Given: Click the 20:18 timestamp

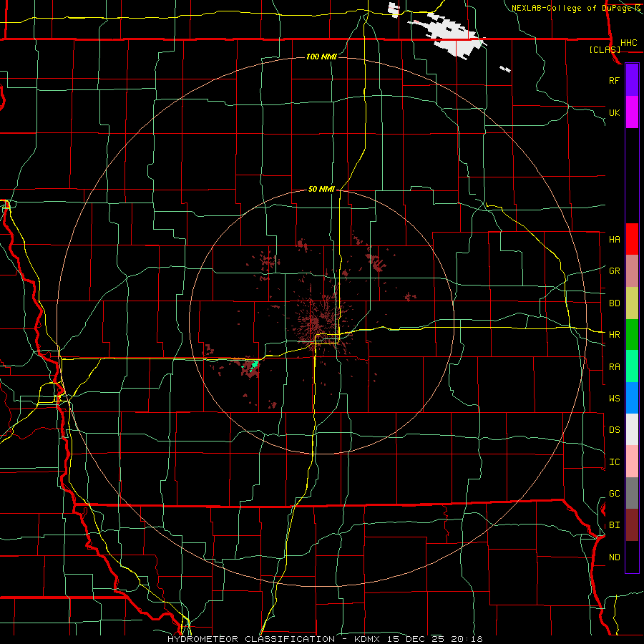Looking at the screenshot, I should [x=469, y=639].
